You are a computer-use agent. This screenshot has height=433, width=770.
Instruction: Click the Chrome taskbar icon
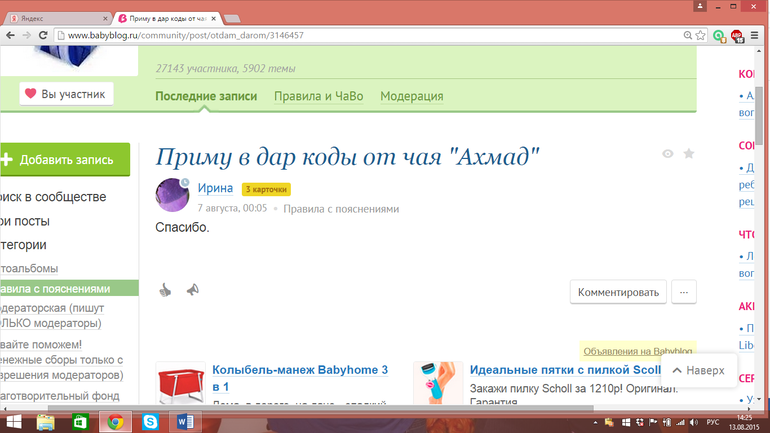pos(115,422)
